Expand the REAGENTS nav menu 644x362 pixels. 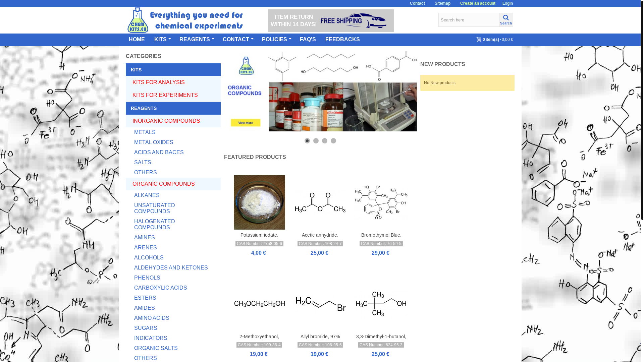point(197,40)
